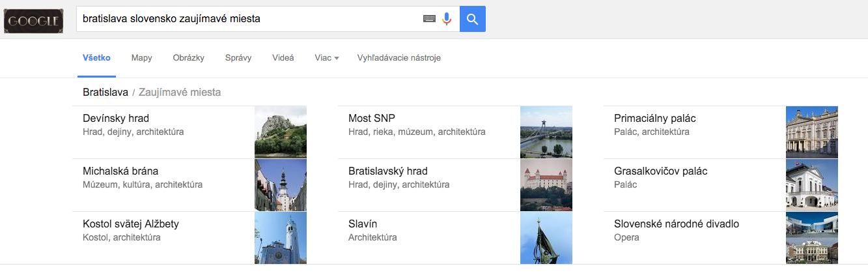The height and width of the screenshot is (277, 868).
Task: Click the Bratislava breadcrumb link
Action: click(x=105, y=92)
